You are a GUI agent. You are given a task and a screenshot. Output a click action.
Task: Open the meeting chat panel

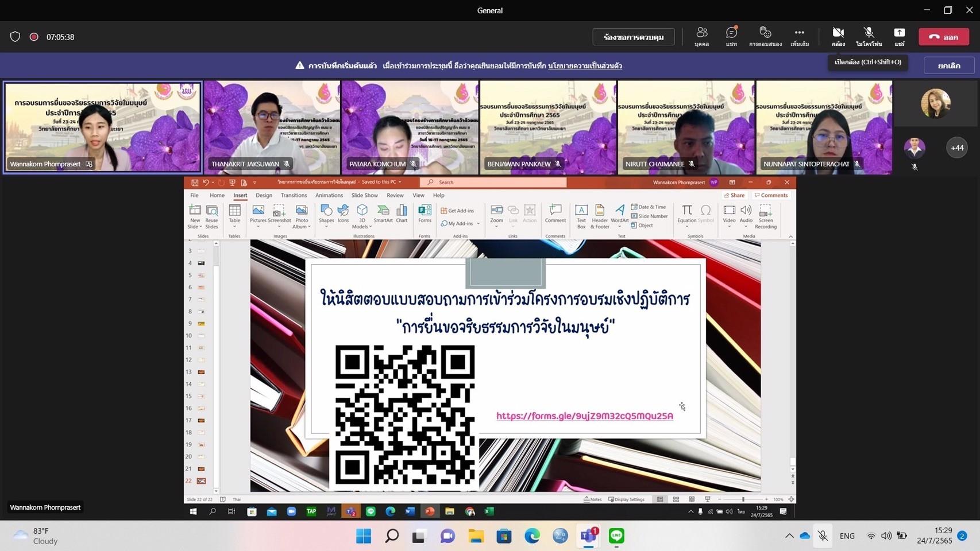(731, 36)
